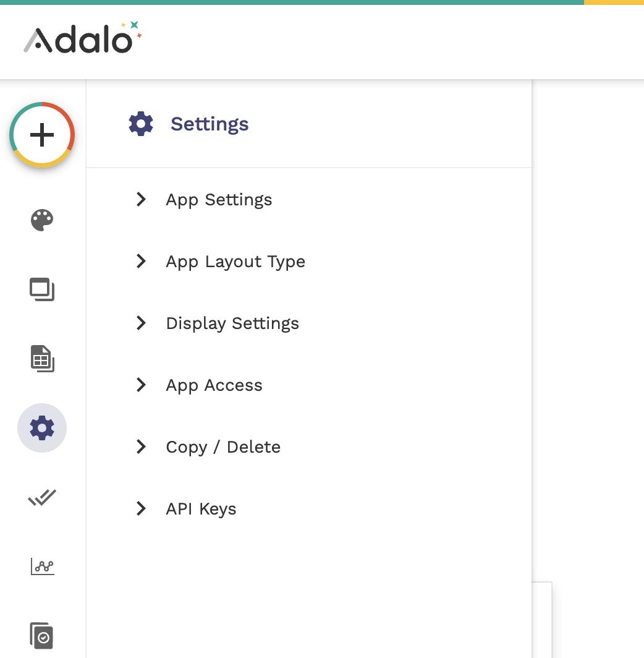This screenshot has height=658, width=644.
Task: Expand the App Access chevron
Action: (x=141, y=385)
